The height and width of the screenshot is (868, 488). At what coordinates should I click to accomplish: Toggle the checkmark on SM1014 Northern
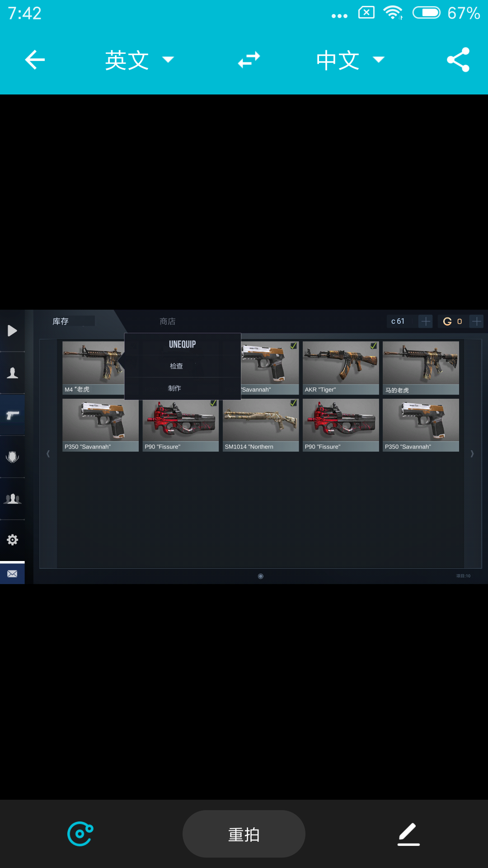pyautogui.click(x=293, y=403)
